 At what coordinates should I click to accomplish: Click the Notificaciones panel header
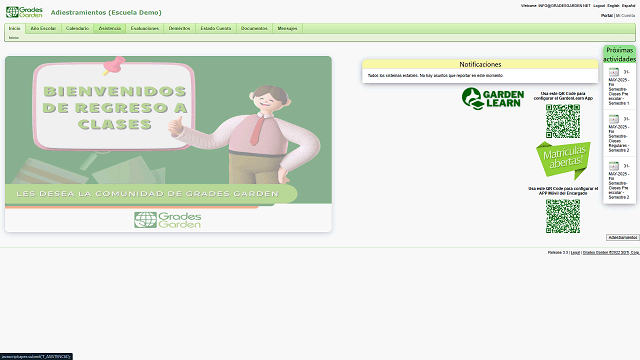(480, 64)
